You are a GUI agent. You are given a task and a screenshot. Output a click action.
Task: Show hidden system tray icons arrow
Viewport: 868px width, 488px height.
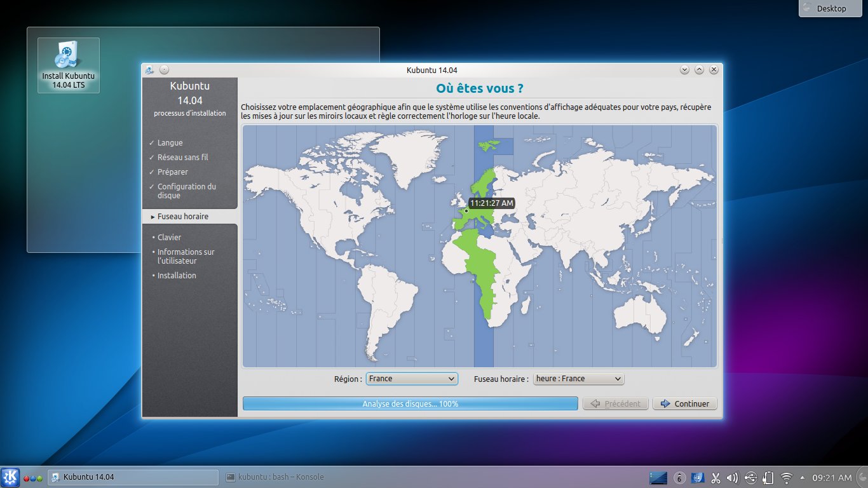pyautogui.click(x=802, y=477)
